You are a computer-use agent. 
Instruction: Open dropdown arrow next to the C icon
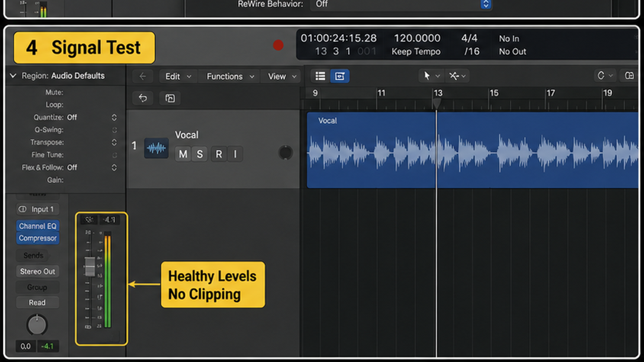coord(611,75)
